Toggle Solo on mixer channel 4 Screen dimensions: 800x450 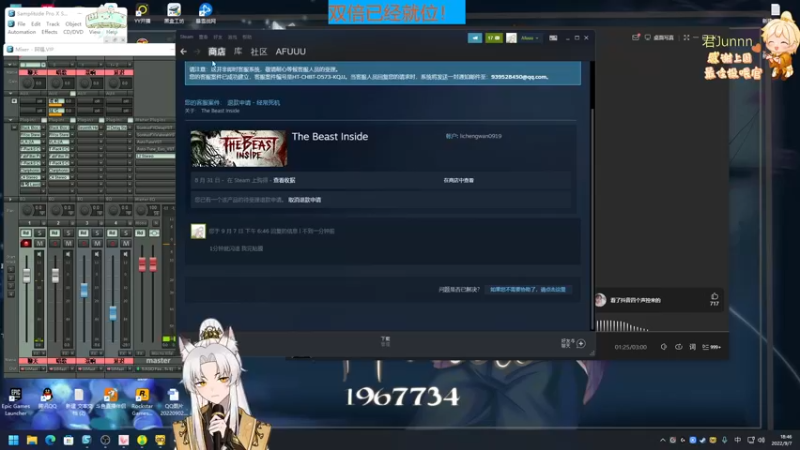[x=126, y=233]
